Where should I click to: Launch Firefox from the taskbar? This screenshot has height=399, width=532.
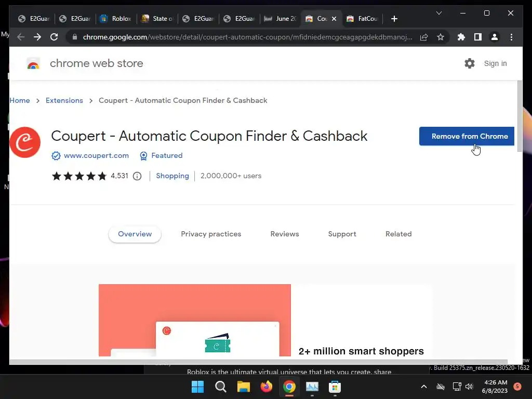267,387
